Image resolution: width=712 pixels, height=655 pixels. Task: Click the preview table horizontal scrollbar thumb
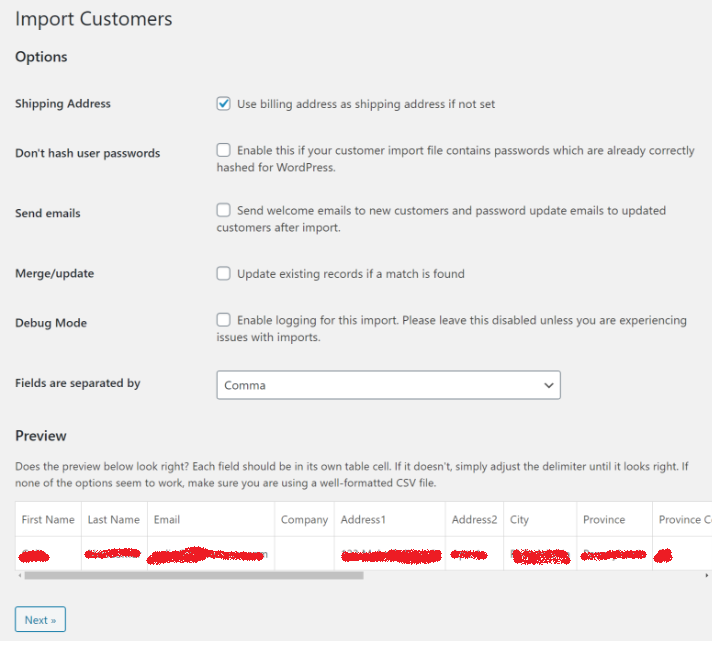pyautogui.click(x=194, y=576)
